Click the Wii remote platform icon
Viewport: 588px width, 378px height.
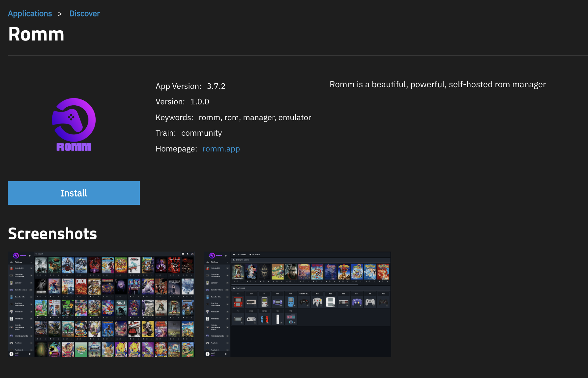(278, 319)
